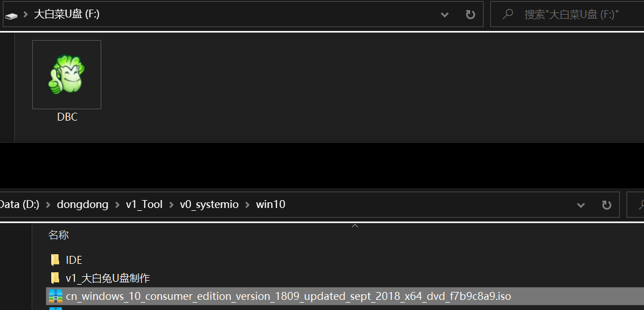Expand the chevron after v0_systemio breadcrumb
This screenshot has width=644, height=310.
point(247,205)
